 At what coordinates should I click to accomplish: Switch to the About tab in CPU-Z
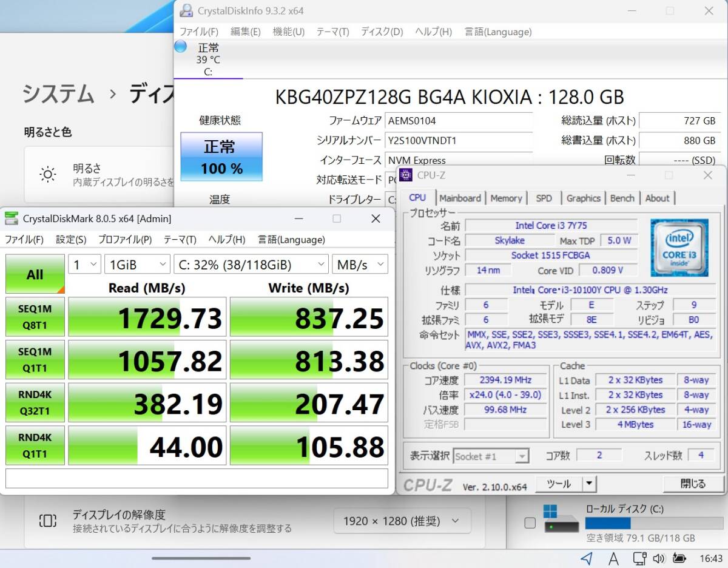(657, 198)
